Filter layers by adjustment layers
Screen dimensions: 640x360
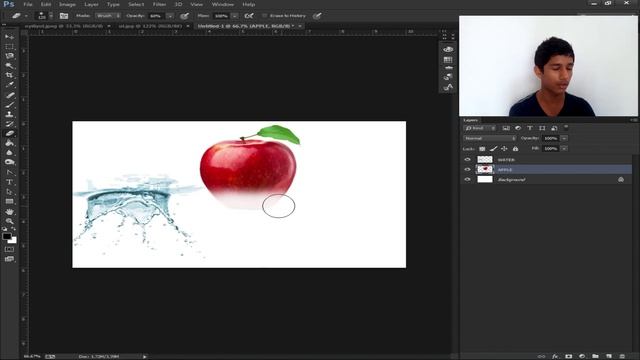point(518,128)
